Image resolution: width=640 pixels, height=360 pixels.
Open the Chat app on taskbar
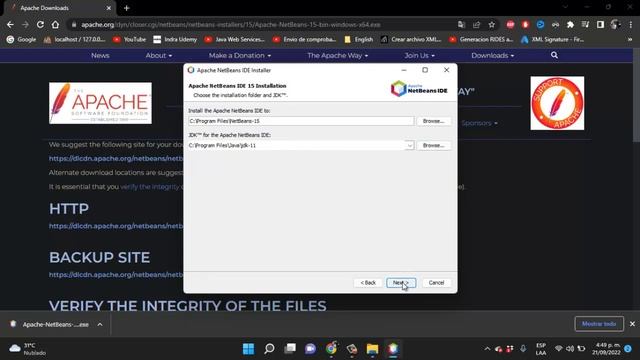[x=311, y=349]
